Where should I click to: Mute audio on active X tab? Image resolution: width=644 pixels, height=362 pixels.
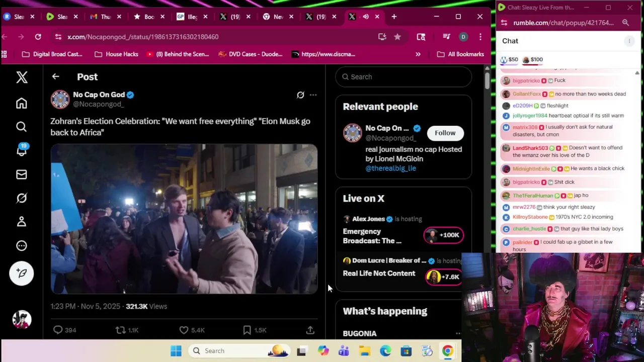pos(366,17)
